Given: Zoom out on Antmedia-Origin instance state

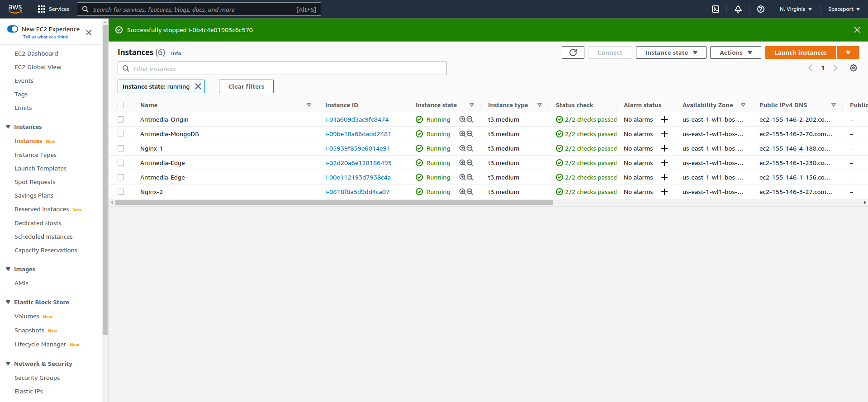Looking at the screenshot, I should (x=470, y=119).
